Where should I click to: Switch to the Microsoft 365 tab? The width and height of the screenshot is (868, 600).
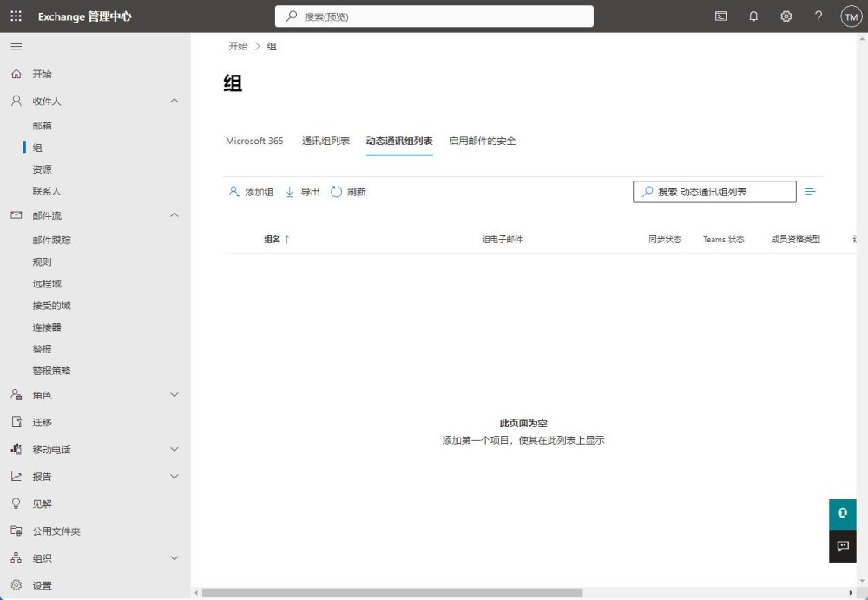coord(254,141)
